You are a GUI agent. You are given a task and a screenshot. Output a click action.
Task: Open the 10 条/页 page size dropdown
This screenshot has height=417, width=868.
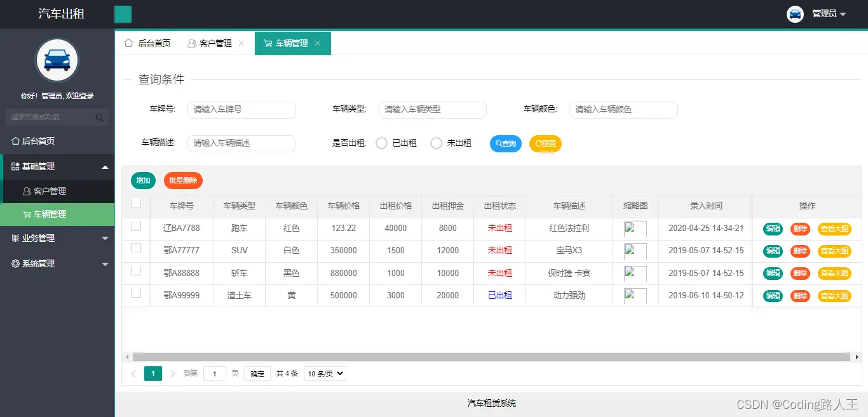[x=325, y=373]
